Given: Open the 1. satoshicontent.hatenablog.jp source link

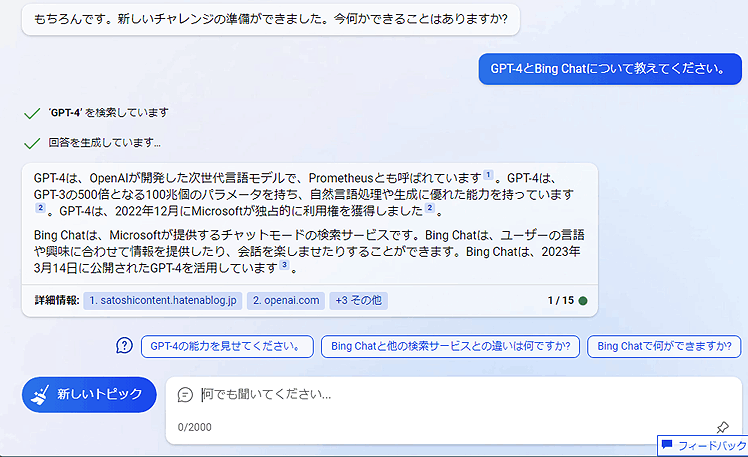Looking at the screenshot, I should tap(162, 300).
